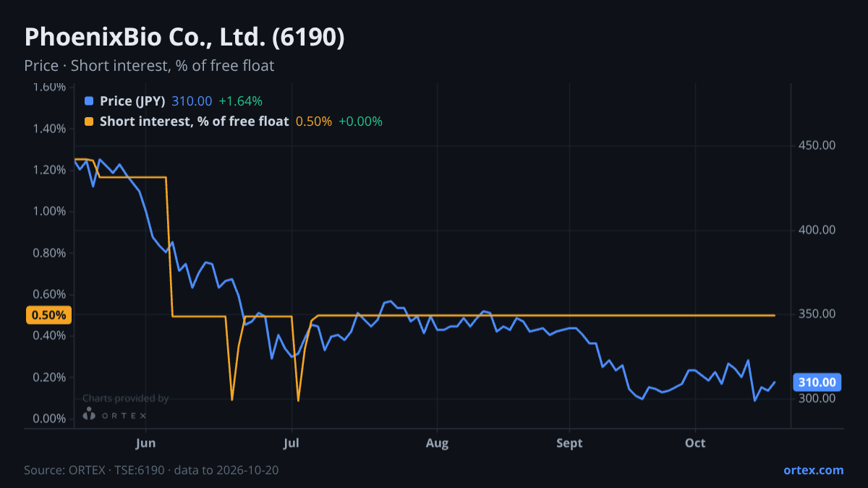The image size is (868, 488).
Task: Click the 400.00 right axis label
Action: (817, 230)
